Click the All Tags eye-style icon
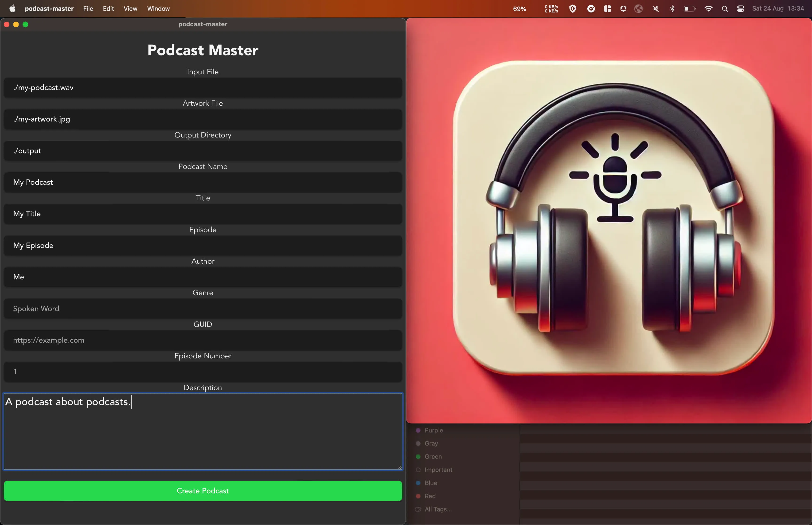The image size is (812, 525). click(x=418, y=509)
